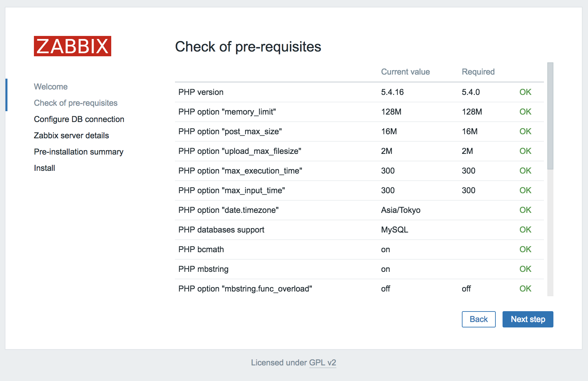The height and width of the screenshot is (381, 588).
Task: Click the Back button
Action: tap(478, 319)
